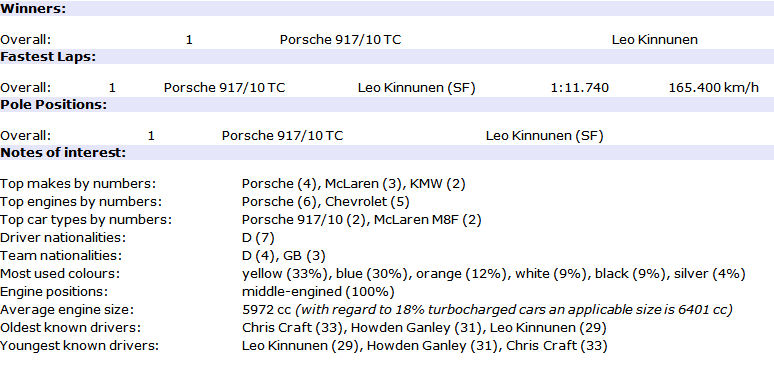Click the Average engine size italic note
This screenshot has width=774, height=367.
coord(514,310)
